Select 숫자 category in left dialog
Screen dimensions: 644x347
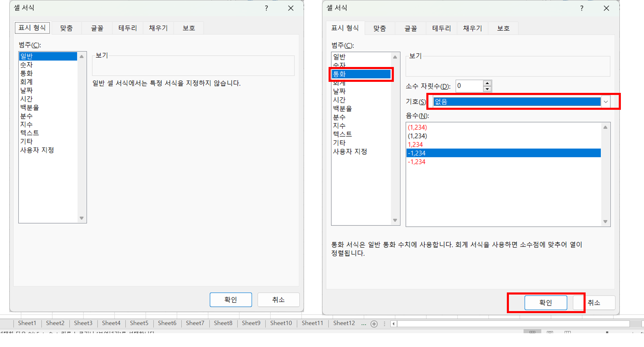pos(48,65)
